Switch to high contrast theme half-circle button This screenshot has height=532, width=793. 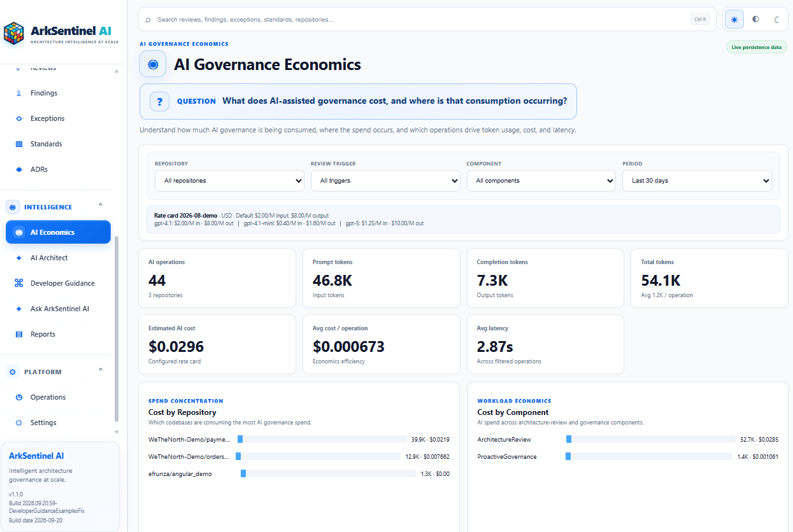point(755,19)
